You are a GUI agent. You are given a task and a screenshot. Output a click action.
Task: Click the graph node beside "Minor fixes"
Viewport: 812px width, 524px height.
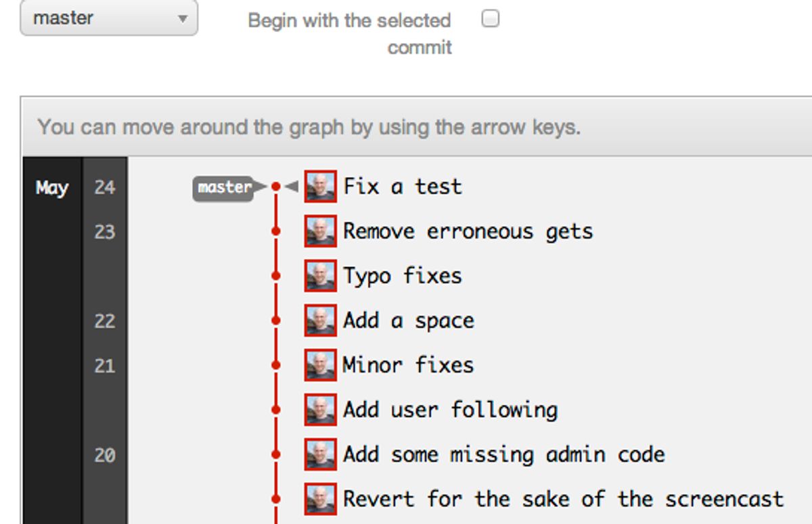coord(276,364)
